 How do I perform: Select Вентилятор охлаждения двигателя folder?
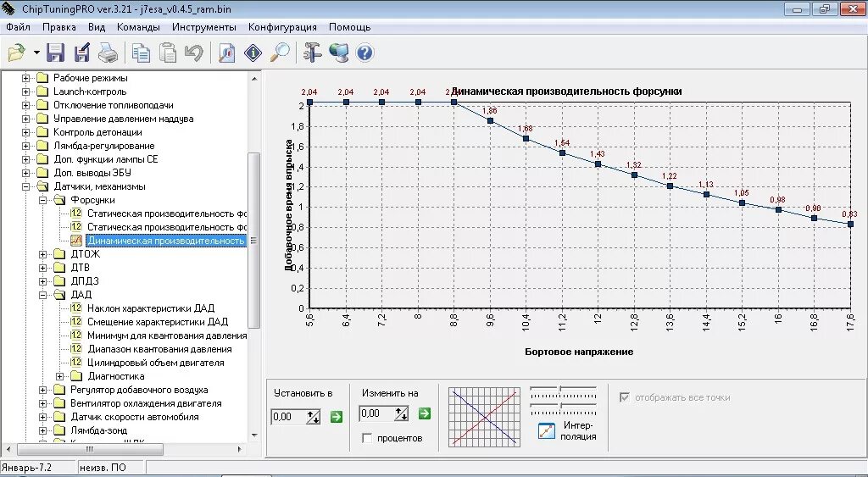tap(146, 403)
